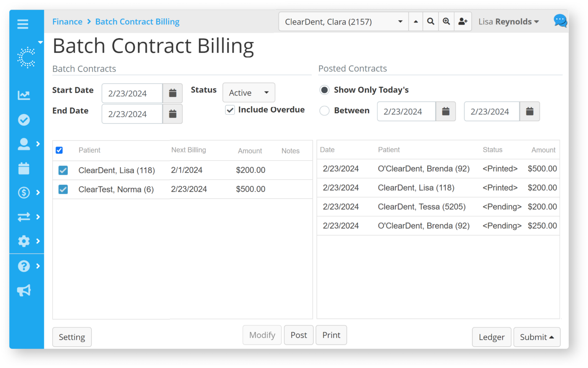The width and height of the screenshot is (588, 368).
Task: Click the add patient icon in the toolbar
Action: click(x=463, y=21)
